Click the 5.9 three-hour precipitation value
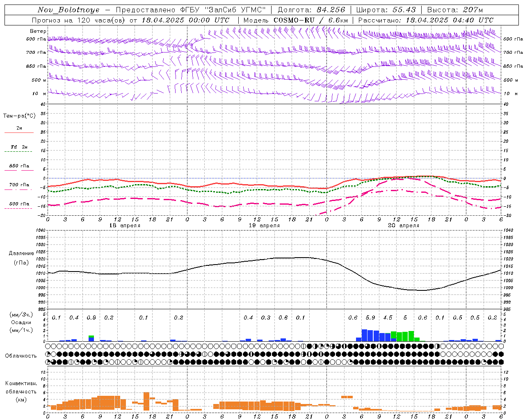Viewport: 525px width, 420px height. pos(370,318)
